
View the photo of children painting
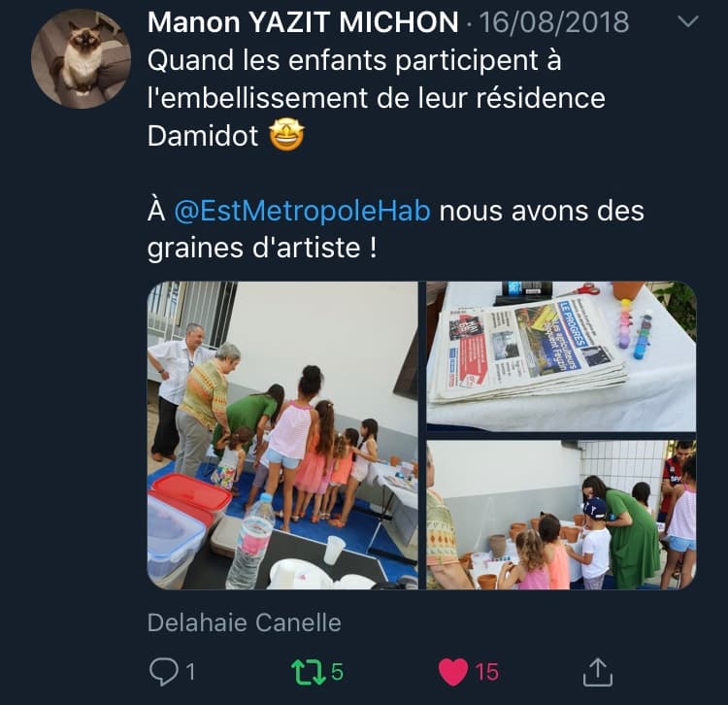282,435
